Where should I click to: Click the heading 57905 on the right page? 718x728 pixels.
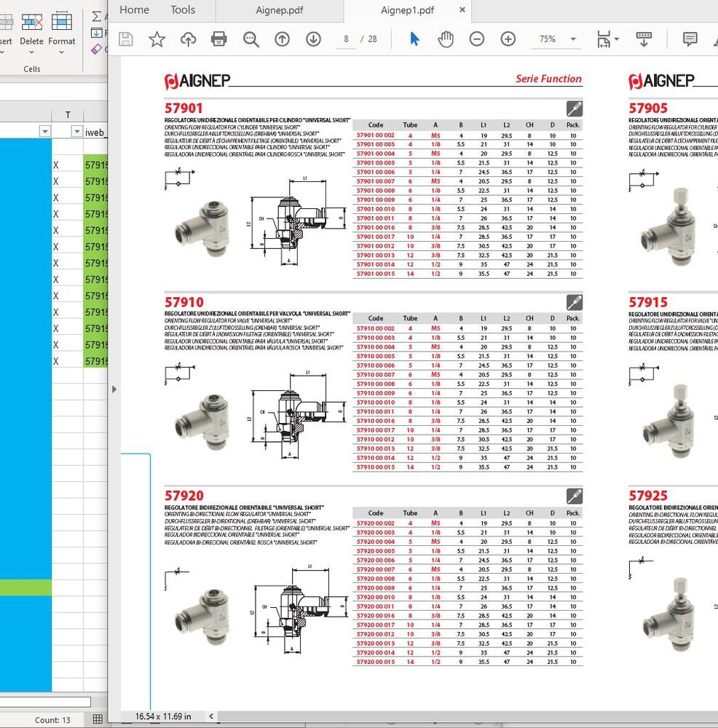tap(648, 108)
